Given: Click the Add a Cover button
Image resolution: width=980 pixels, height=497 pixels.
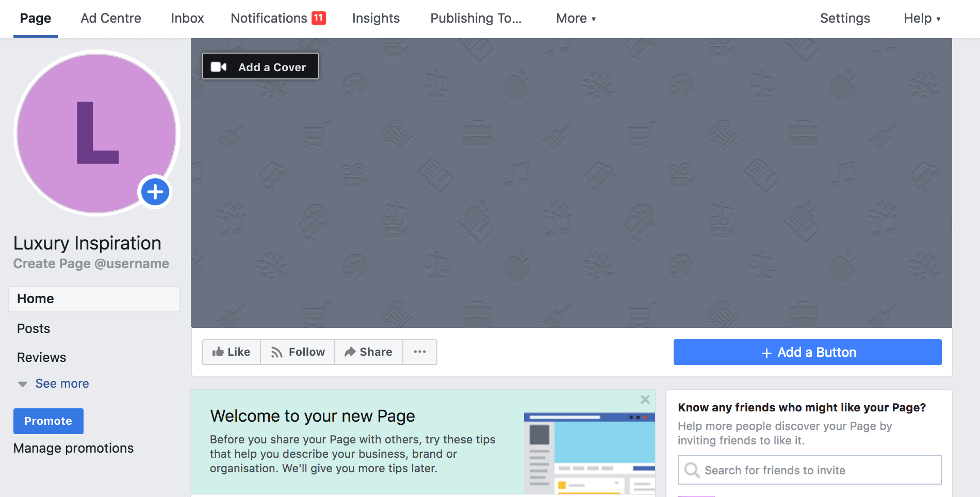Looking at the screenshot, I should 260,67.
